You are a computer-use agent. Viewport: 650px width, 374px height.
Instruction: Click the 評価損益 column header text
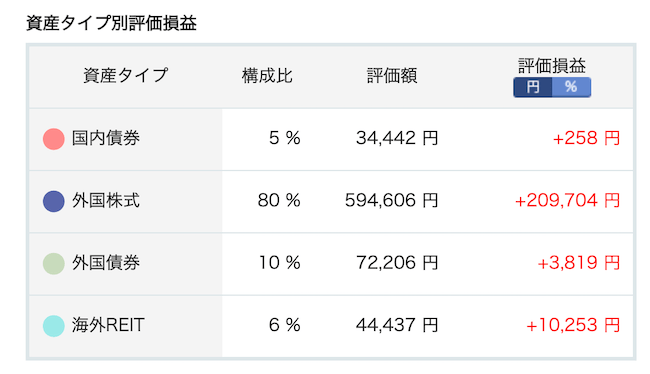click(x=552, y=66)
